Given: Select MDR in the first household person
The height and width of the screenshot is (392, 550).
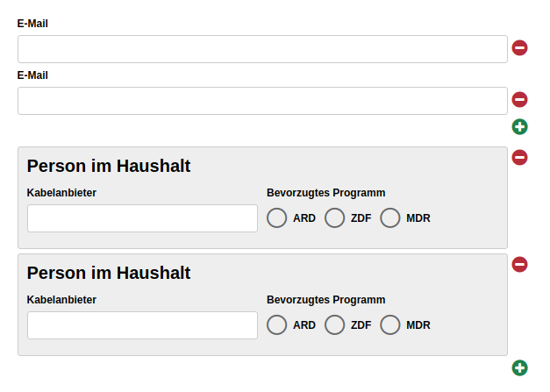Looking at the screenshot, I should pos(390,217).
